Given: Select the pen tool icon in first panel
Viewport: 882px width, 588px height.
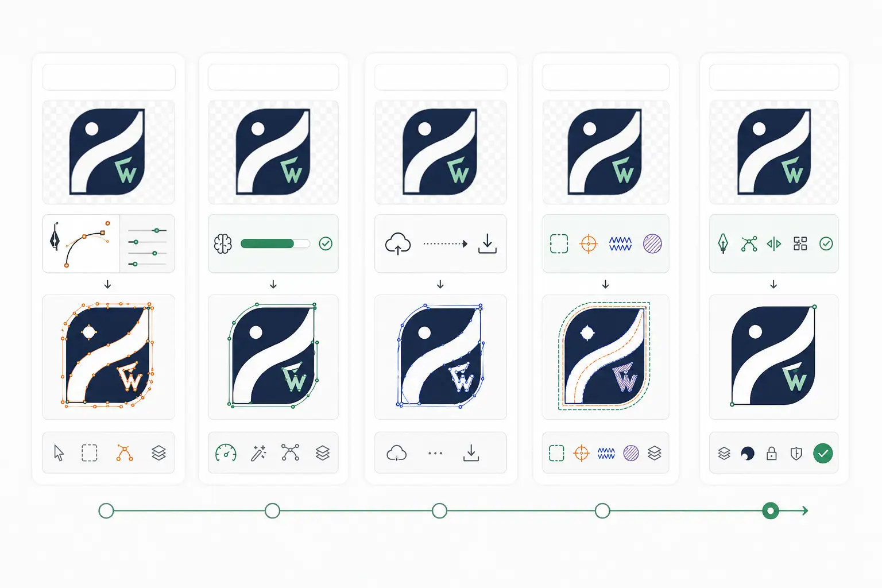Looking at the screenshot, I should pyautogui.click(x=55, y=237).
